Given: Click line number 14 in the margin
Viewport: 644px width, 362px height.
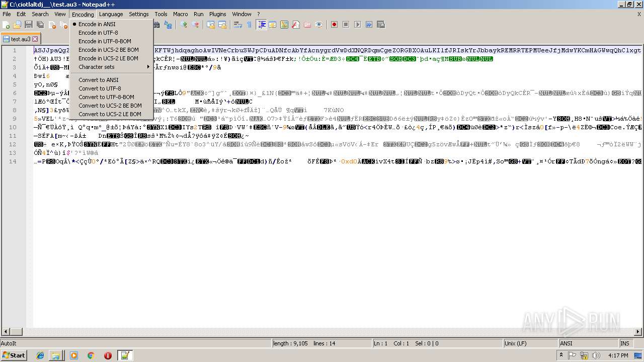Looking at the screenshot, I should click(x=13, y=161).
